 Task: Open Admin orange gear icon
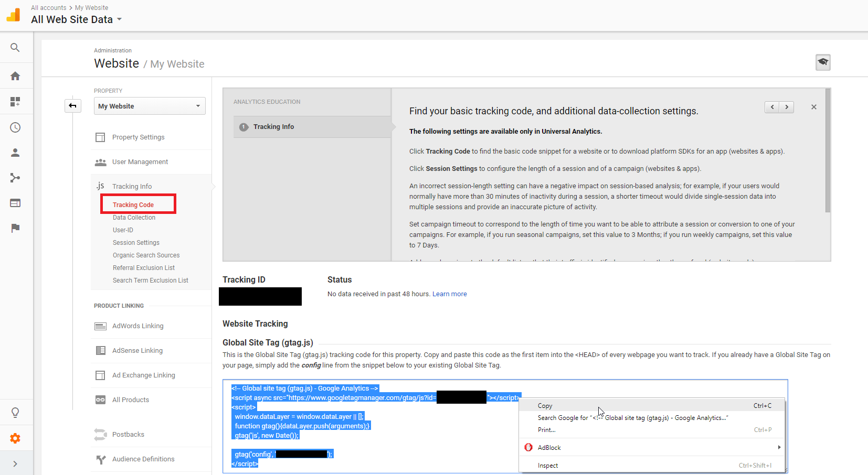point(15,438)
